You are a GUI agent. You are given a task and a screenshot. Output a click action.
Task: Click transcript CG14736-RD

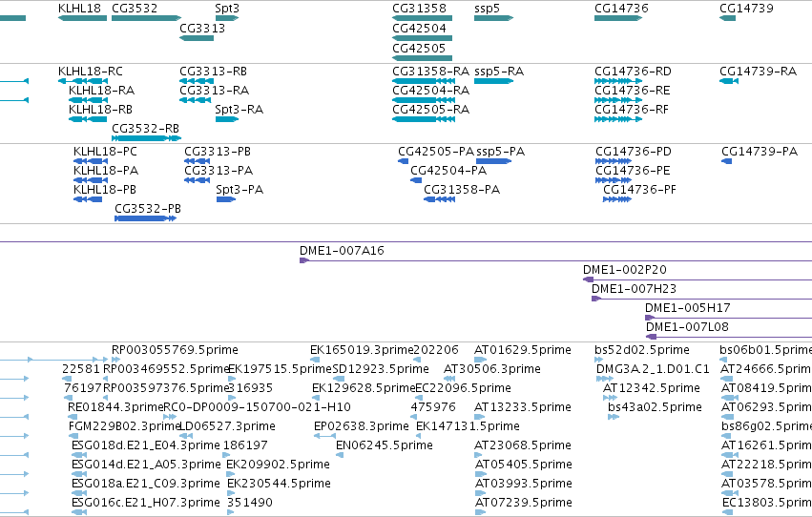(x=618, y=81)
